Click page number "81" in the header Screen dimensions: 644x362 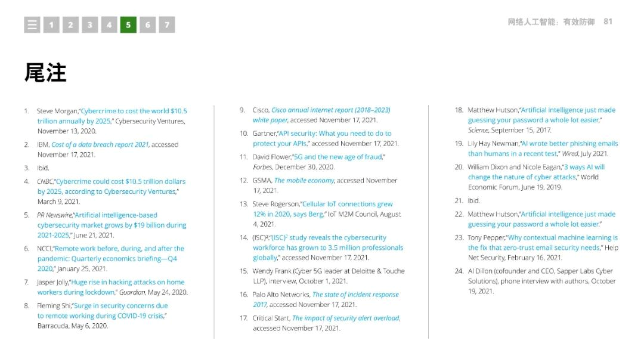(x=608, y=22)
